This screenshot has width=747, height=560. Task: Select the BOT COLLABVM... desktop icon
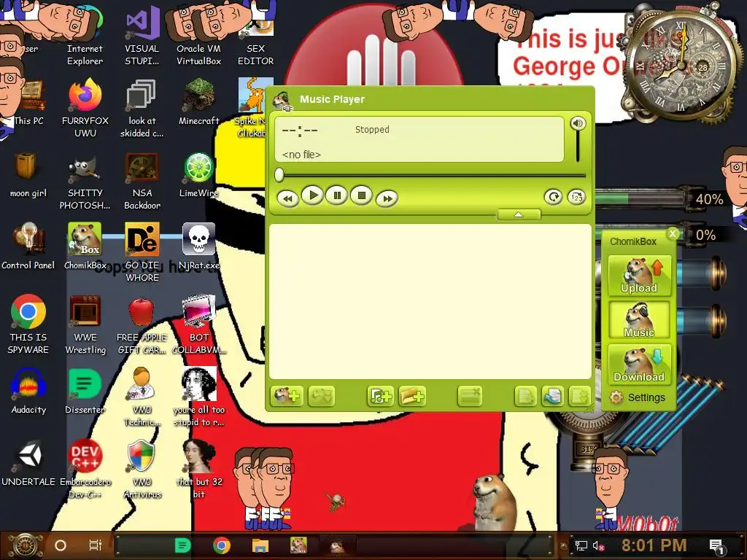click(198, 324)
